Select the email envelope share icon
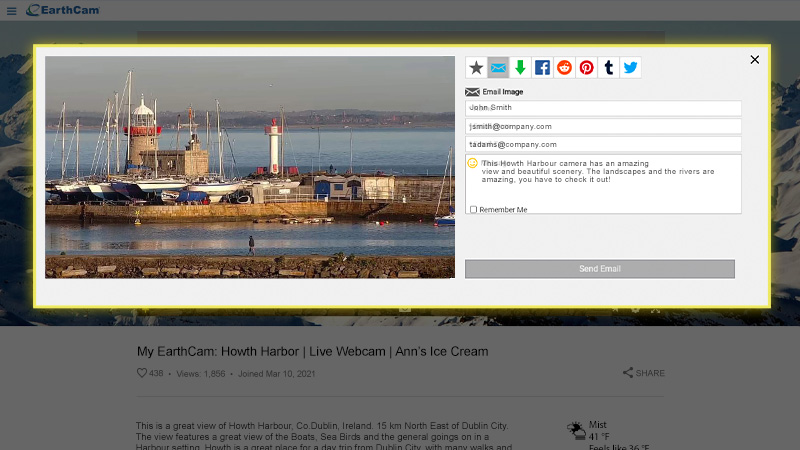 (498, 67)
